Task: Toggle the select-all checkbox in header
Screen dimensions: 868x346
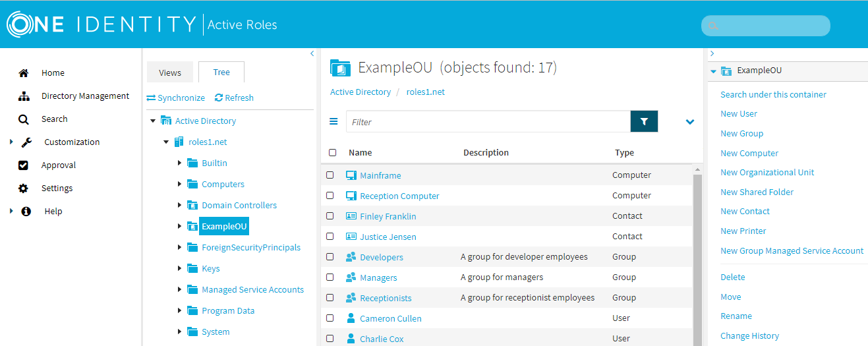Action: tap(333, 152)
